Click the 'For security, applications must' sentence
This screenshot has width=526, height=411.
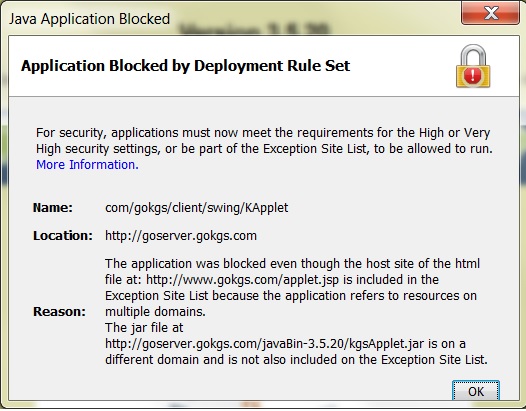[263, 133]
